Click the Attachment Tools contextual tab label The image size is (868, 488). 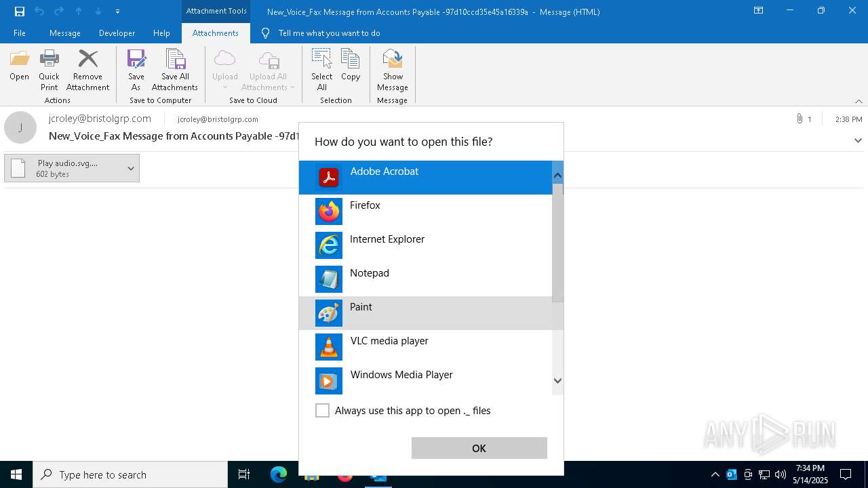(216, 11)
